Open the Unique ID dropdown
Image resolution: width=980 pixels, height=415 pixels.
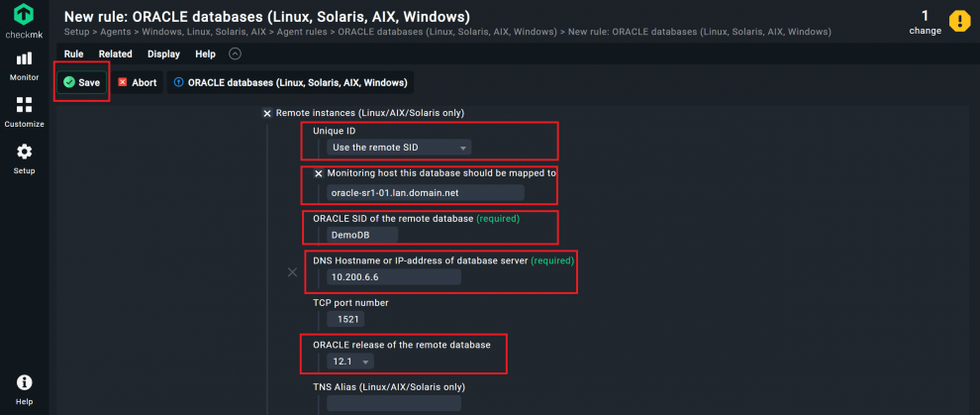[399, 148]
